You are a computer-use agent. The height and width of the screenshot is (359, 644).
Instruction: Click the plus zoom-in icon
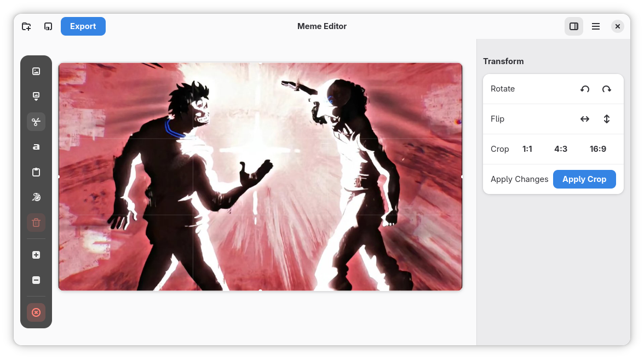[36, 255]
